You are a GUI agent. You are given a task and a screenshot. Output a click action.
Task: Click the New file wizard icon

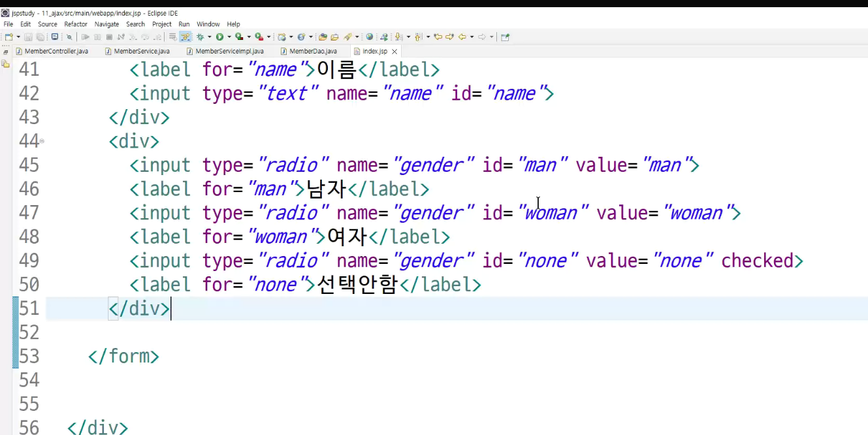(x=9, y=37)
